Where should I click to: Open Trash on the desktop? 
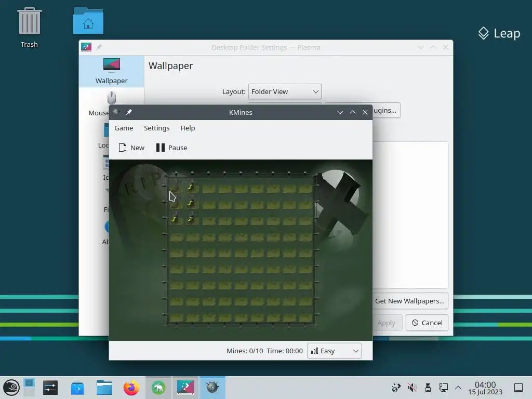click(29, 28)
